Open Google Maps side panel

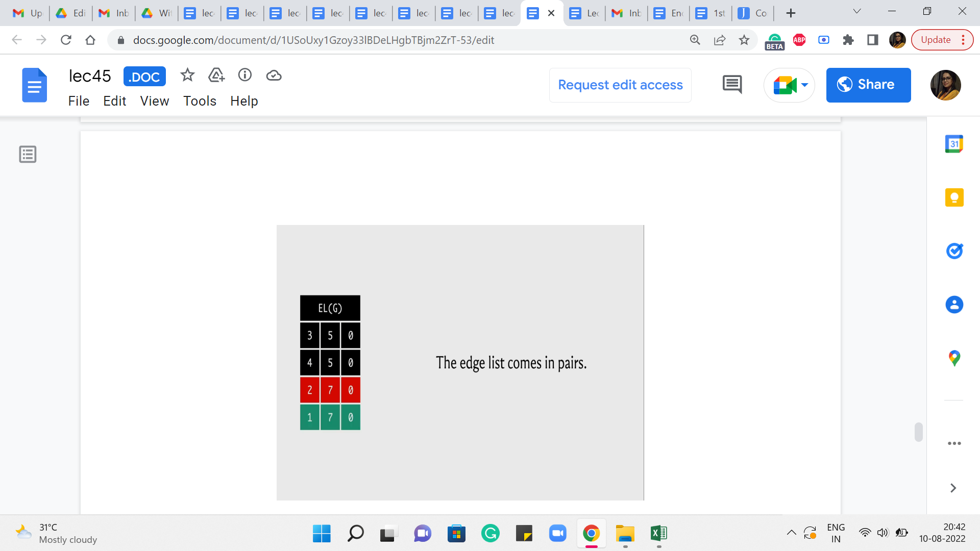click(954, 358)
